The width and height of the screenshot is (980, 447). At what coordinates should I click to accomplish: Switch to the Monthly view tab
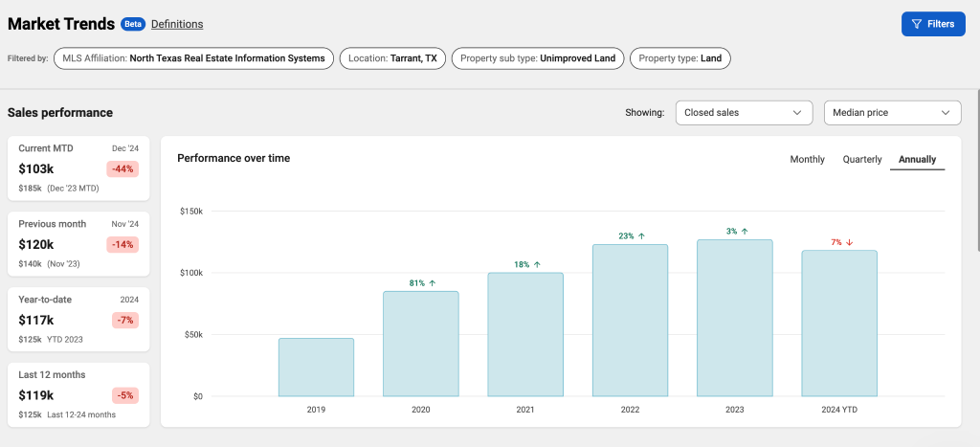tap(807, 159)
